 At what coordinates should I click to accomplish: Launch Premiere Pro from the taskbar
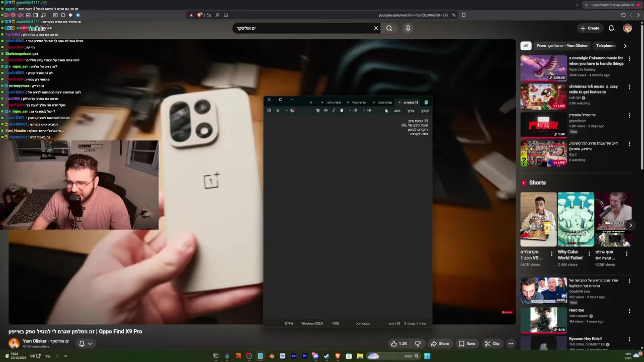coord(304,356)
